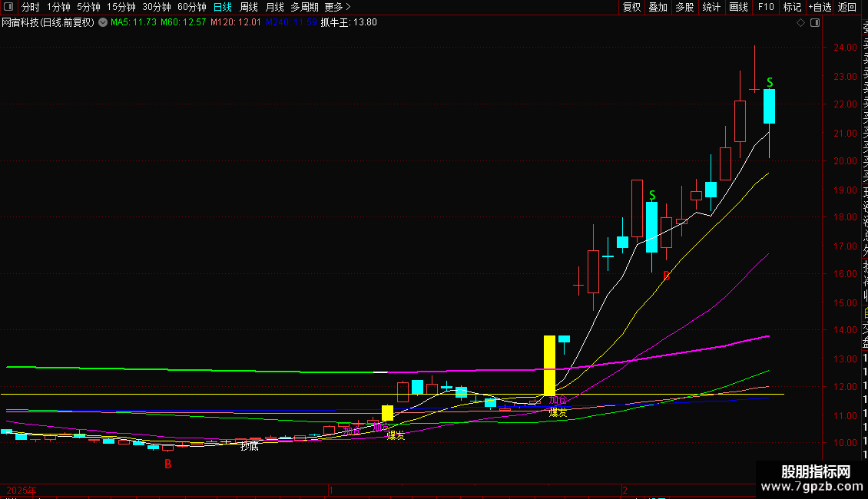Click the 统计 statistics button

tap(711, 7)
